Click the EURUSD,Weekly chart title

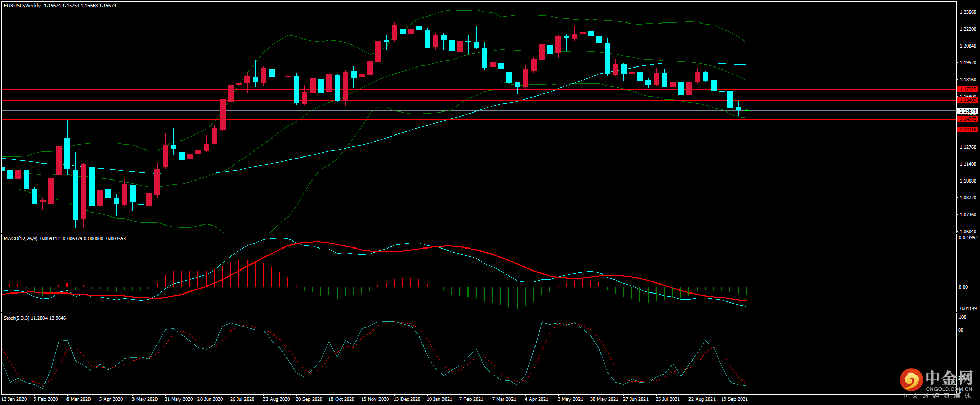pyautogui.click(x=22, y=6)
